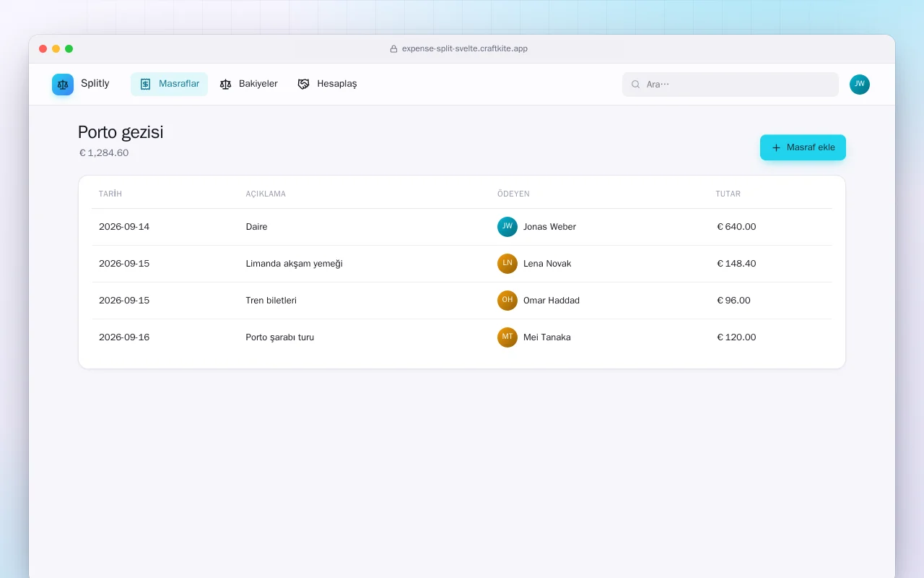Select Mei Tanaka's MT avatar

click(507, 337)
